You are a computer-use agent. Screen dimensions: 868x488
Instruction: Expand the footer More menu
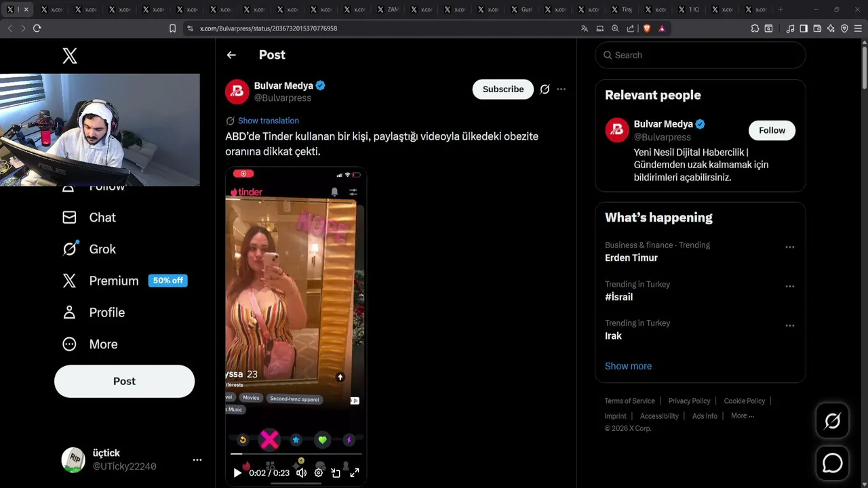[743, 415]
